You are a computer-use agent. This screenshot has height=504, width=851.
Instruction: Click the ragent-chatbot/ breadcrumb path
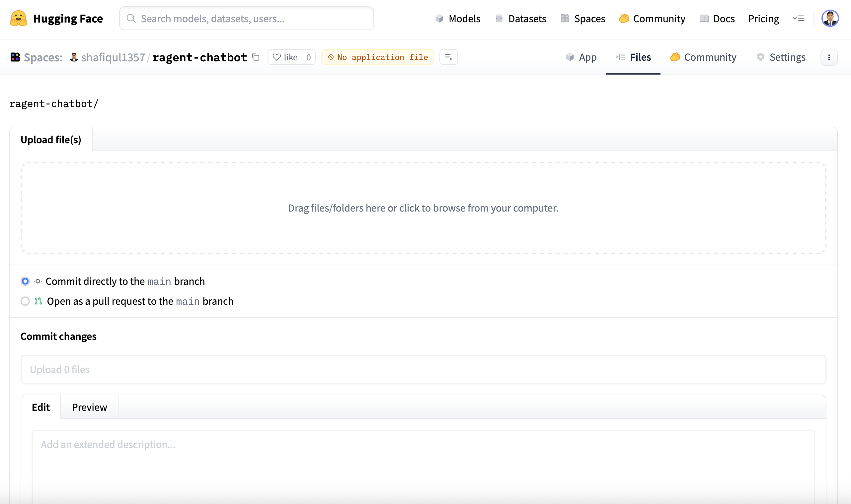coord(54,103)
